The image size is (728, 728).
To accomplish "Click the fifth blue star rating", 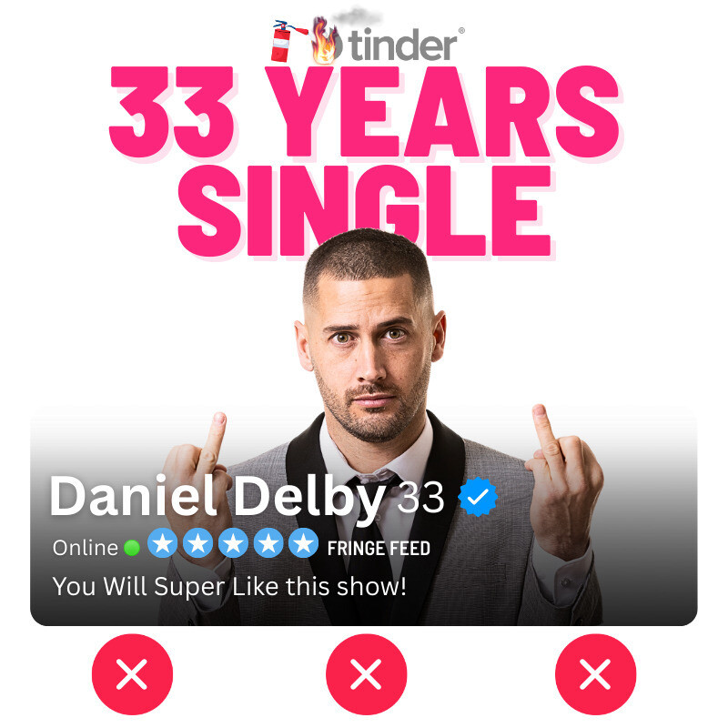I will pos(304,542).
